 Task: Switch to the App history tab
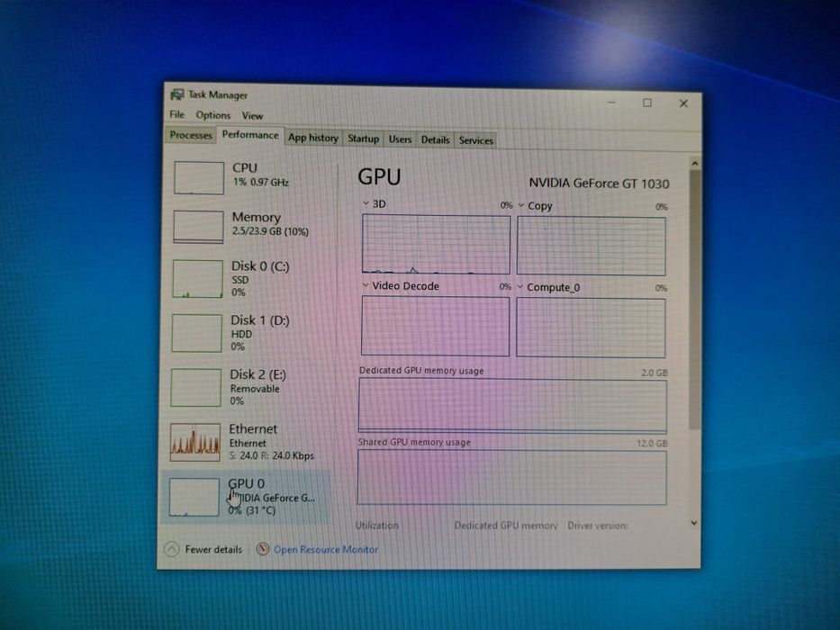(x=313, y=138)
